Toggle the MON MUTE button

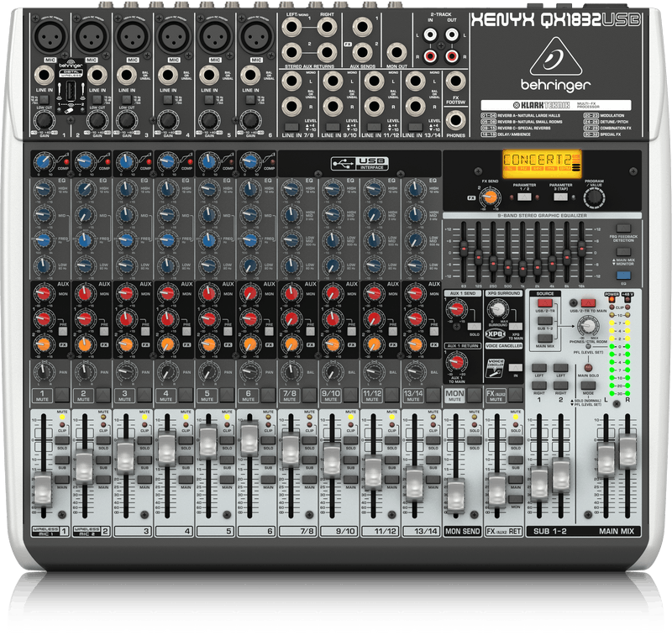475,395
